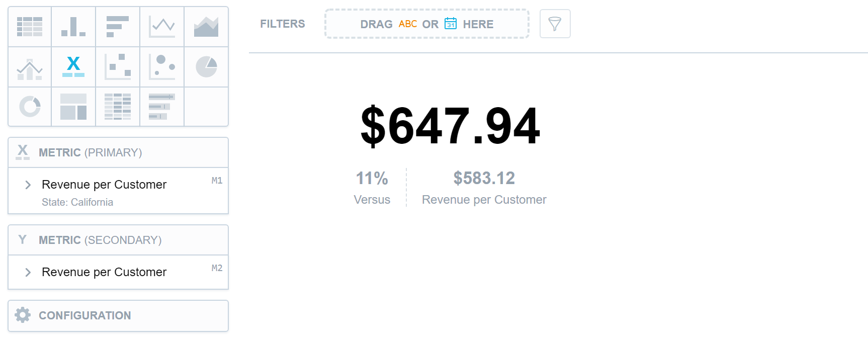
Task: Open the filter funnel button
Action: coord(555,24)
